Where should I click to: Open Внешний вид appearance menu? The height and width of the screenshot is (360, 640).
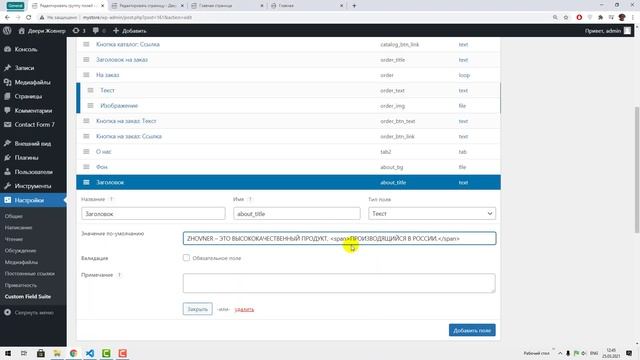point(33,143)
